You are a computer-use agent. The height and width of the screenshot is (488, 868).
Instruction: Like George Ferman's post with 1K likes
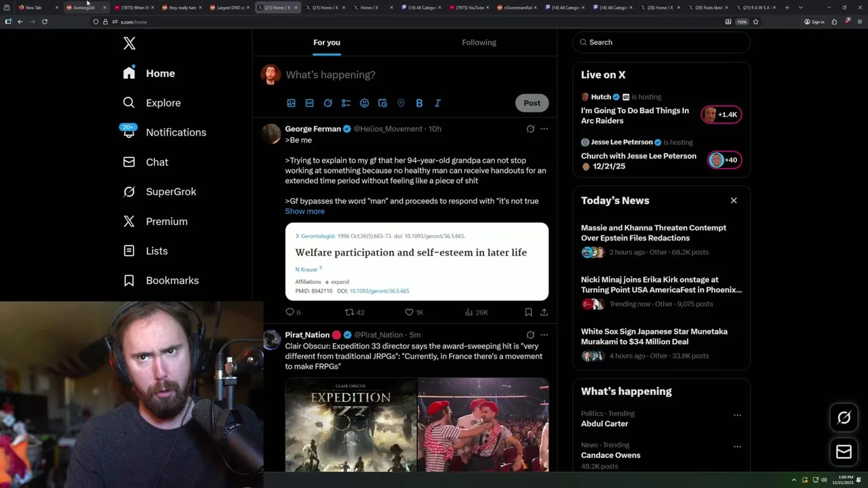[414, 312]
